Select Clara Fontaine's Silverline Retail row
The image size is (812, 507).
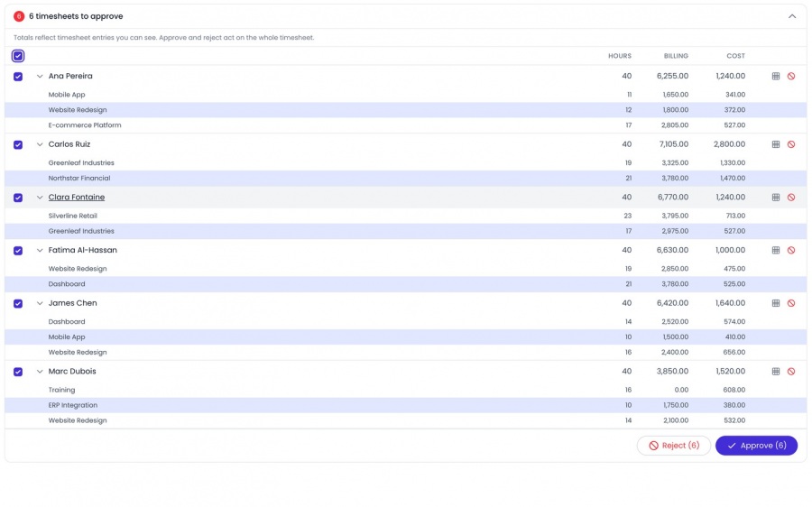tap(405, 216)
